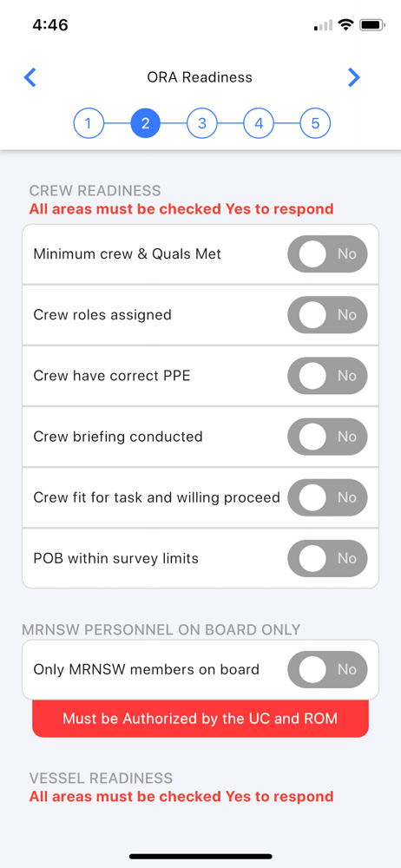
Task: Tap the cellular signal bars icon
Action: tap(324, 25)
